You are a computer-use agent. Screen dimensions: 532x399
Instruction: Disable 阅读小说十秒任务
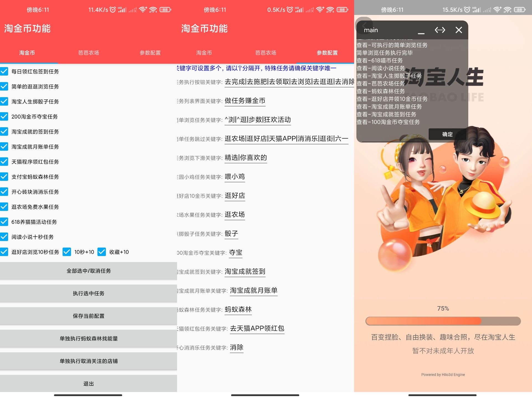click(4, 237)
